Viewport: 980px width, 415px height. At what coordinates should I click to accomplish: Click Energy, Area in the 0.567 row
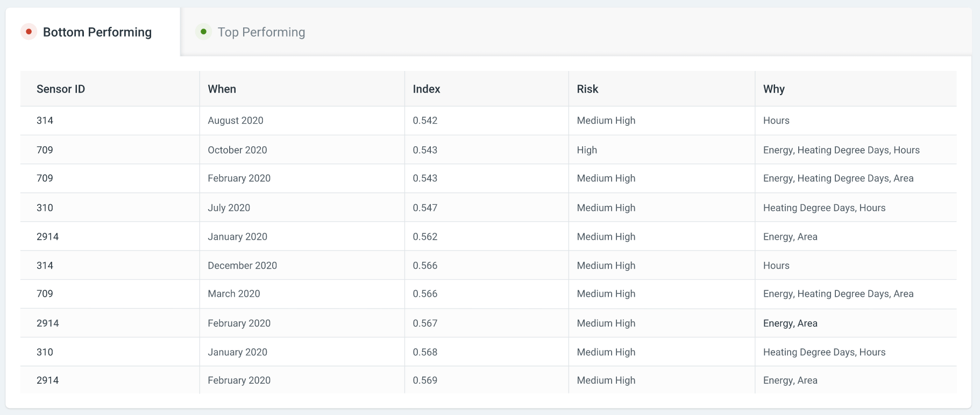[790, 324]
